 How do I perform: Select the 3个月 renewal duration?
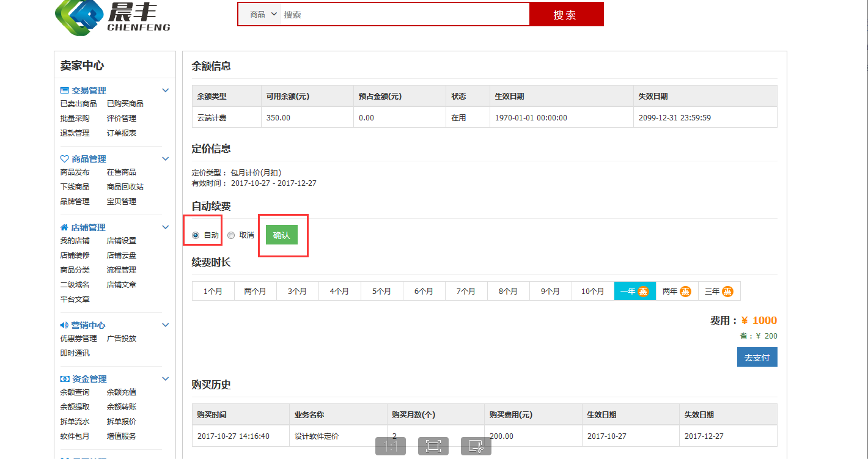tap(298, 291)
